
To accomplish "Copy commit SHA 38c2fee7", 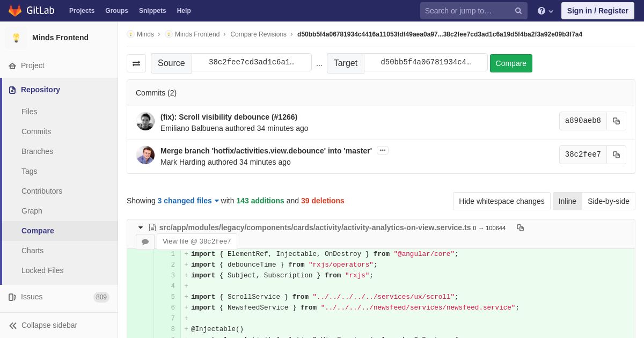I will [617, 155].
